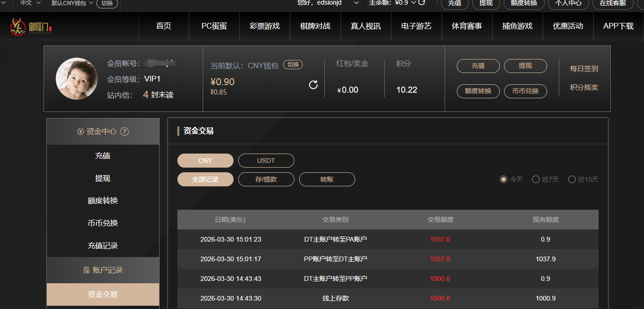Click the question mark help icon beside 资金中心
Image resolution: width=644 pixels, height=309 pixels.
coord(124,132)
